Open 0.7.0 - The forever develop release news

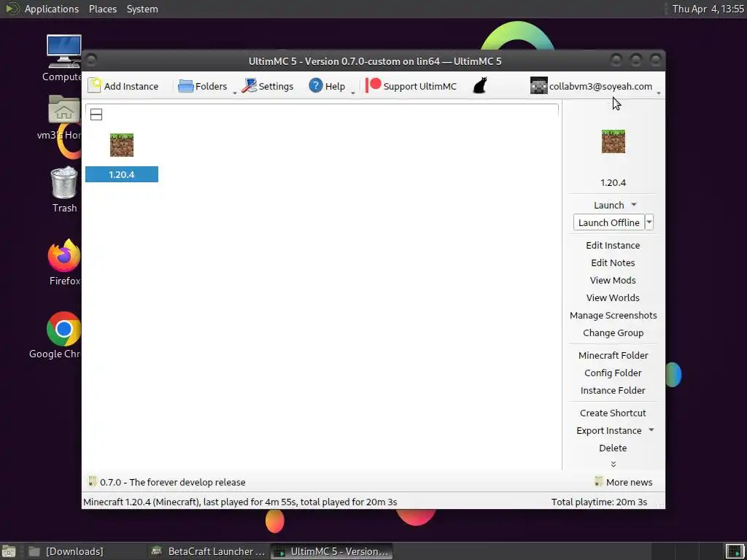tap(172, 482)
